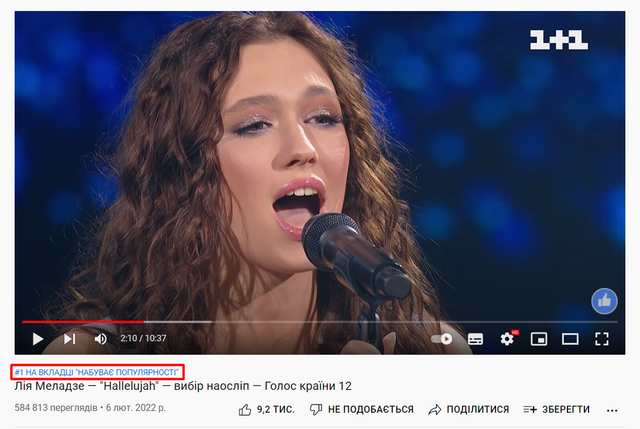This screenshot has height=429, width=640.
Task: Save video using ЗБЕРЕГТИ
Action: coord(556,409)
